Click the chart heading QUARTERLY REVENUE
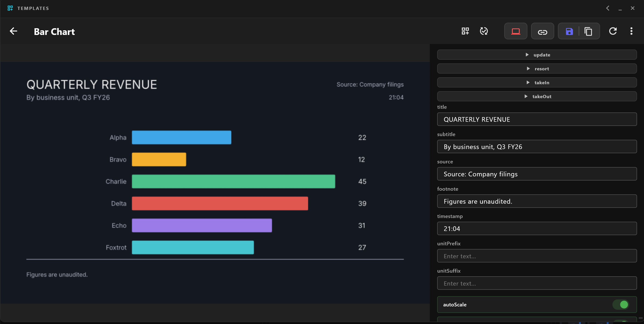The width and height of the screenshot is (644, 324). point(92,84)
